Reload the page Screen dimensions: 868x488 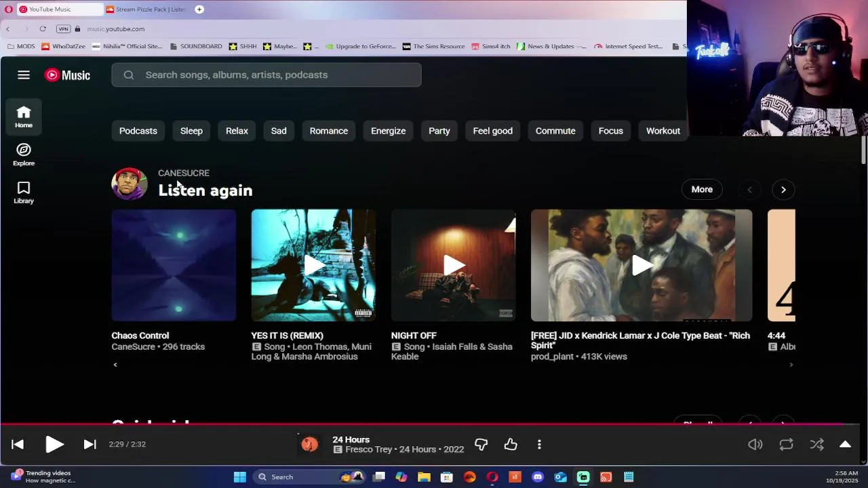coord(43,29)
